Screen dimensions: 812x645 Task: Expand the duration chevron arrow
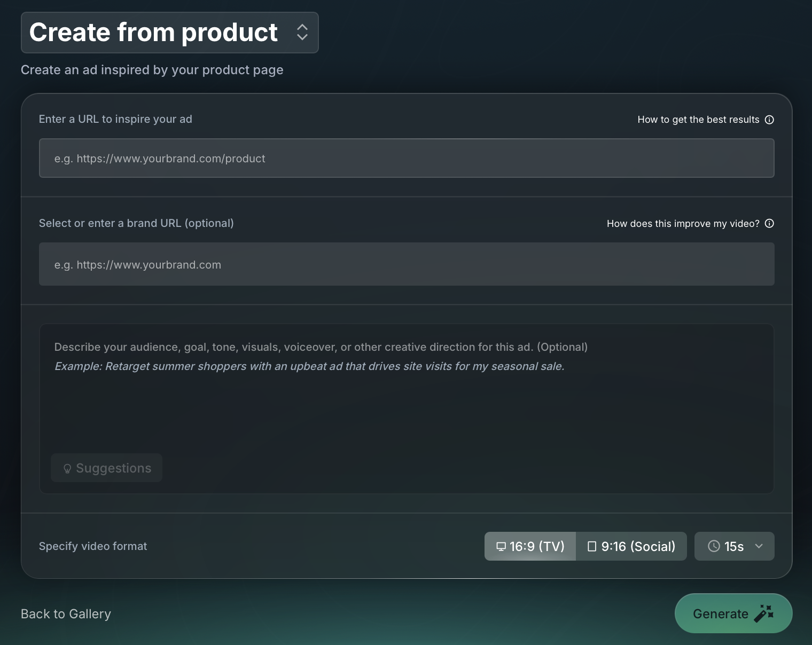pos(759,546)
